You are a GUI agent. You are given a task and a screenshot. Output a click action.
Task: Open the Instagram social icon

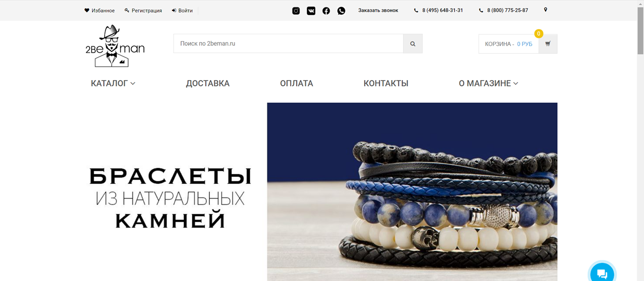[x=296, y=11]
